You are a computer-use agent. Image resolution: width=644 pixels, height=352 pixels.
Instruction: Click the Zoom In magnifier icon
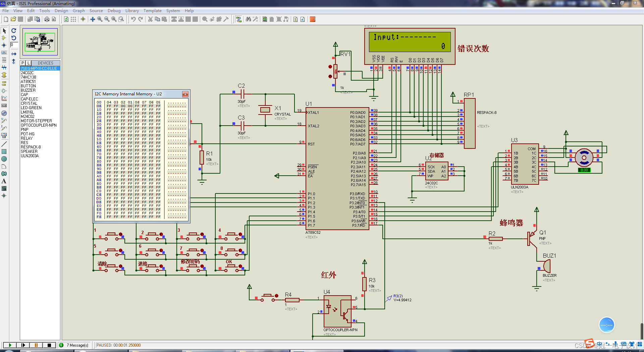[x=100, y=19]
